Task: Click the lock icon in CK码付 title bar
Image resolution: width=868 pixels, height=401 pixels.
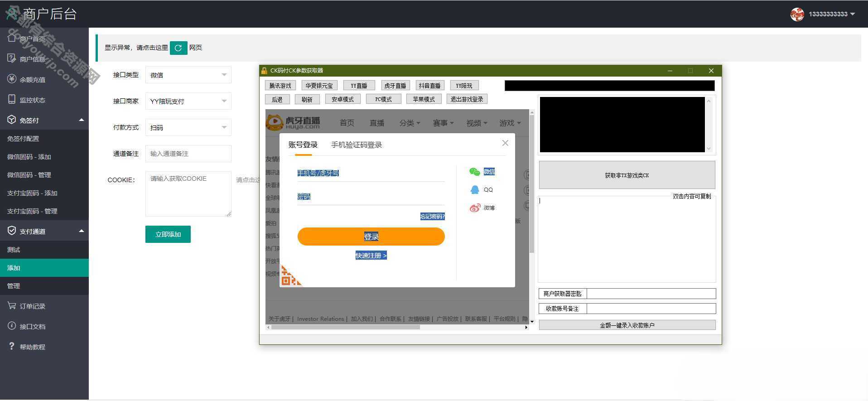Action: click(x=264, y=71)
